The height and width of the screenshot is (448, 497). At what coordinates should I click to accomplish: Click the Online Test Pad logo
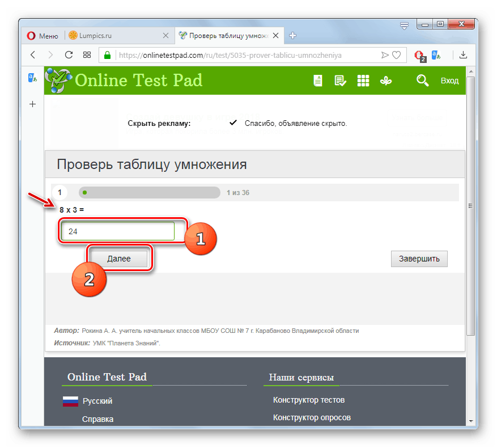click(124, 81)
